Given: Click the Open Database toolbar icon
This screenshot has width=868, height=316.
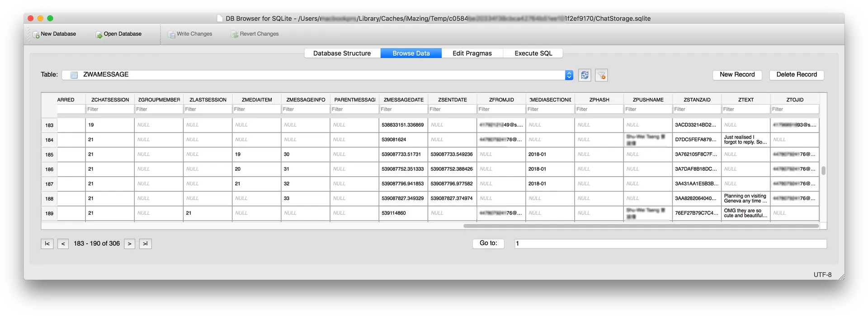Looking at the screenshot, I should coord(99,34).
